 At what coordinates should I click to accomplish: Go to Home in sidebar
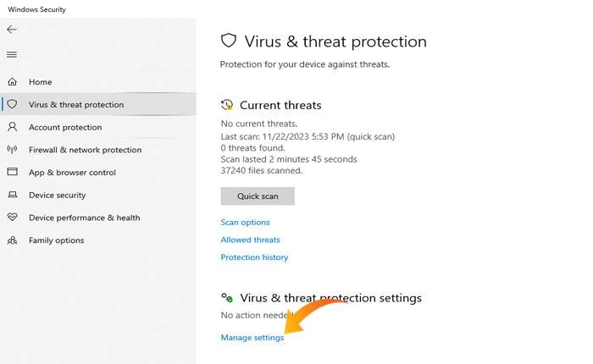coord(40,82)
